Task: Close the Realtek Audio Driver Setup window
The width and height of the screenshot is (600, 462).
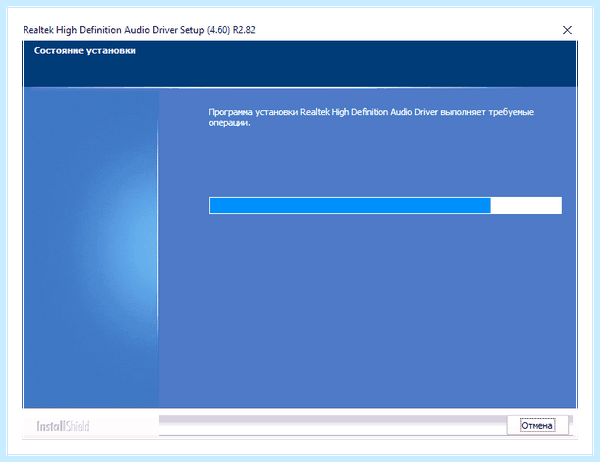Action: (567, 30)
